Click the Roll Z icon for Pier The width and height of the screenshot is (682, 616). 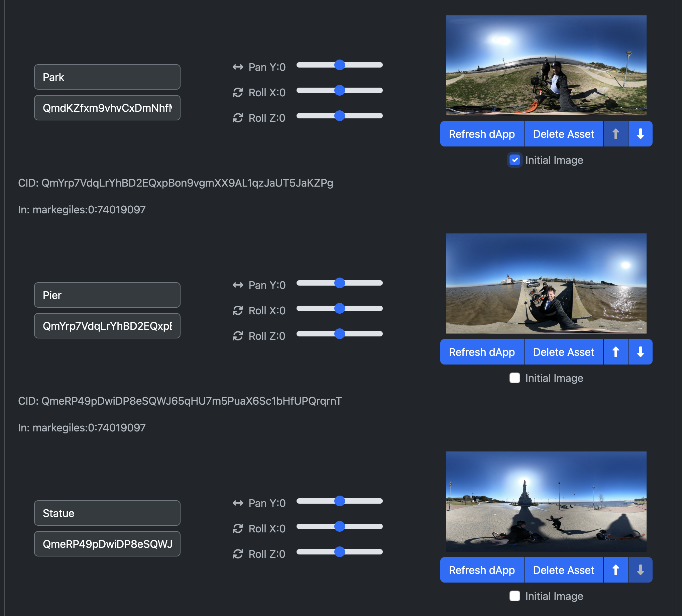click(238, 336)
